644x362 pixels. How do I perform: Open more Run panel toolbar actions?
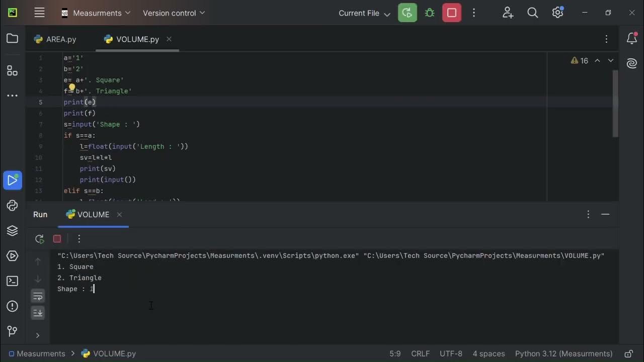coord(79,239)
